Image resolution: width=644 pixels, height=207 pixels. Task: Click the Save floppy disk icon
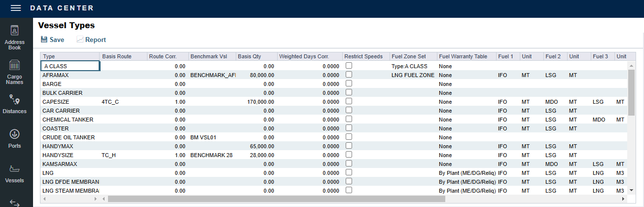[44, 40]
